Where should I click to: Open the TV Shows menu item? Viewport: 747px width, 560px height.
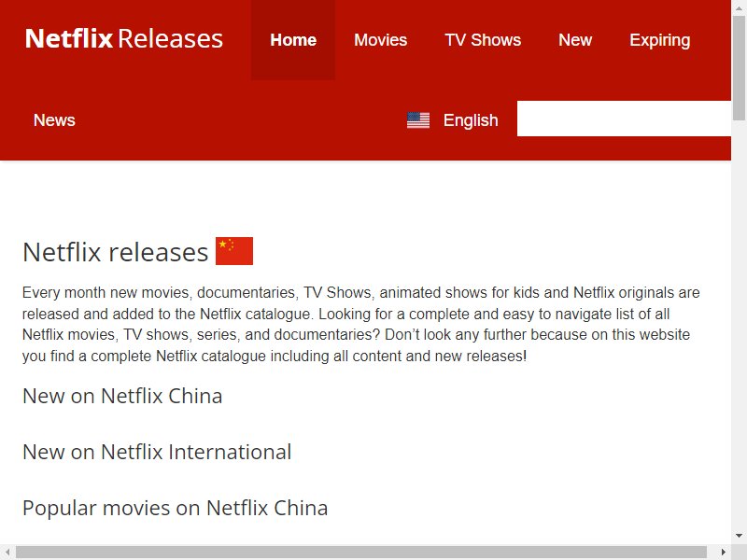(x=483, y=40)
